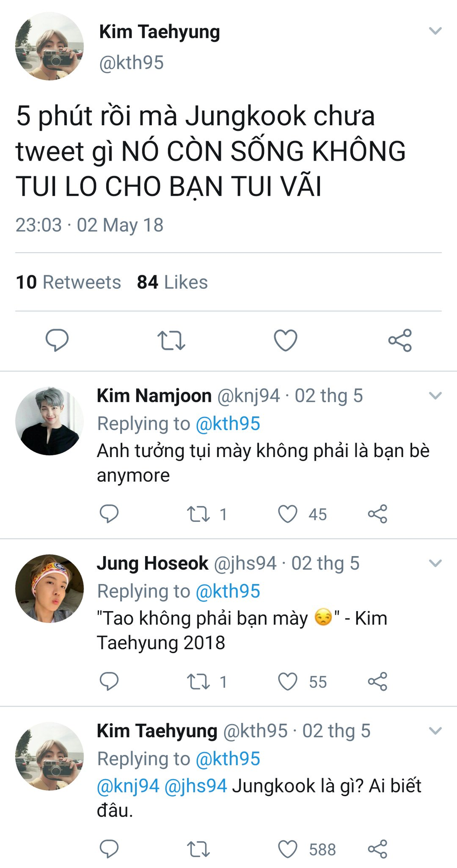This screenshot has height=868, width=457.
Task: Like Jung Hoseok's reply with 55 likes
Action: coord(288,682)
